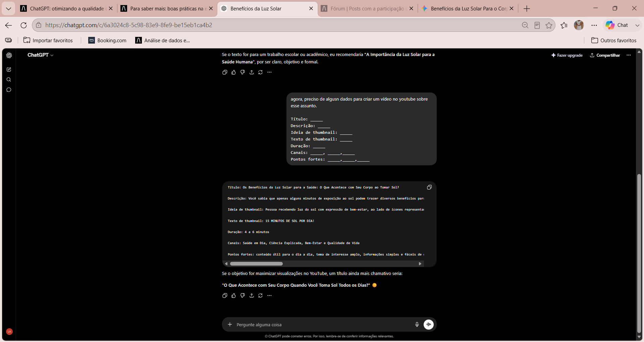Switch to 'Fórum | Posts com a participação' tab
The width and height of the screenshot is (644, 342).
click(x=367, y=9)
